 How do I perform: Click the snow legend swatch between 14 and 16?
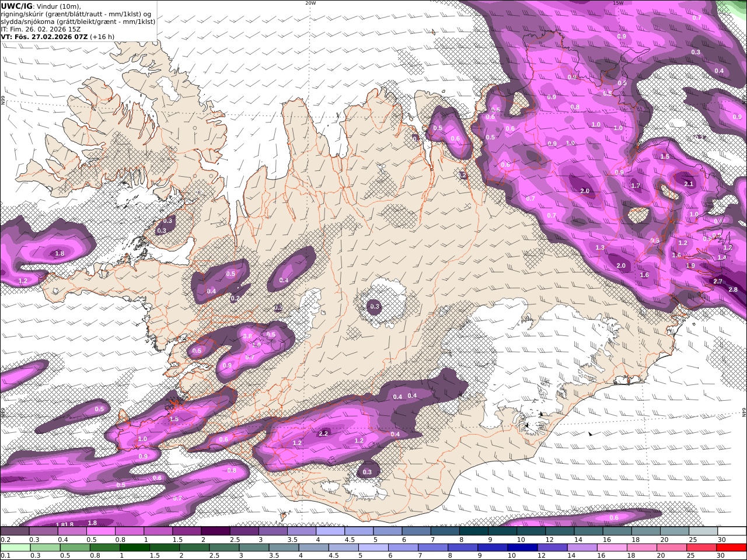pos(588,531)
